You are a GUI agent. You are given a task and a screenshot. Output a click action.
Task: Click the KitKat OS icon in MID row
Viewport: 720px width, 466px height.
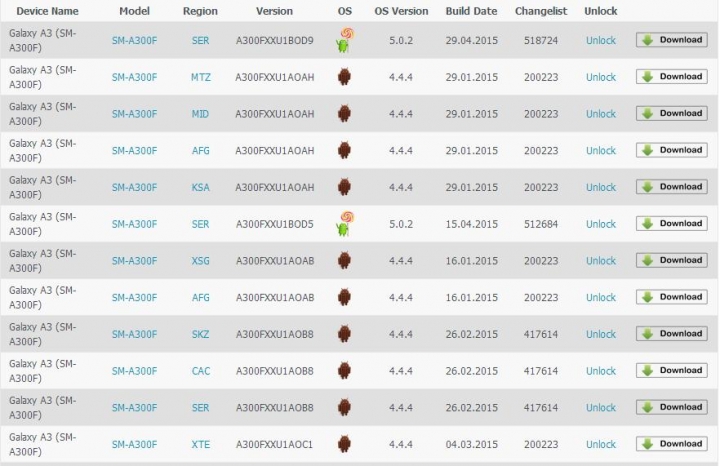click(344, 113)
